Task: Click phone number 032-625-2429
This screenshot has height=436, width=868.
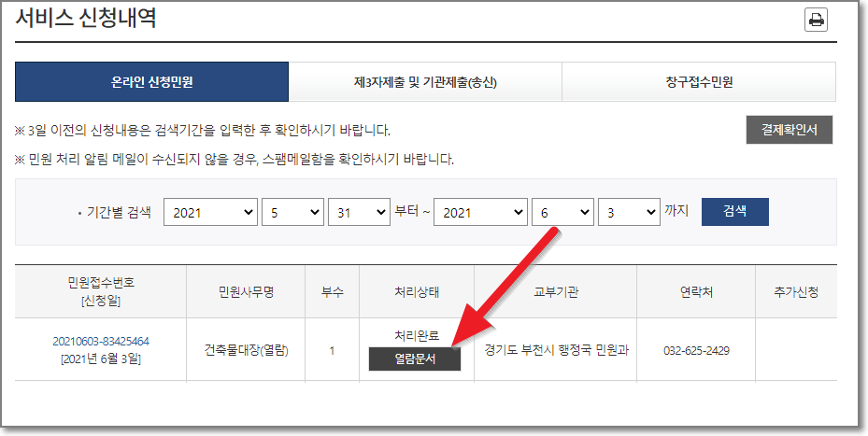Action: pos(696,350)
